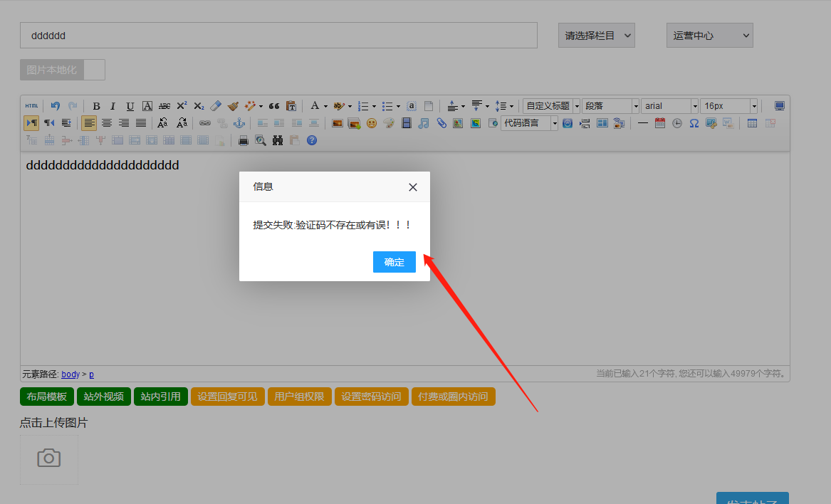Click the 设置回复可见 button

pyautogui.click(x=228, y=397)
